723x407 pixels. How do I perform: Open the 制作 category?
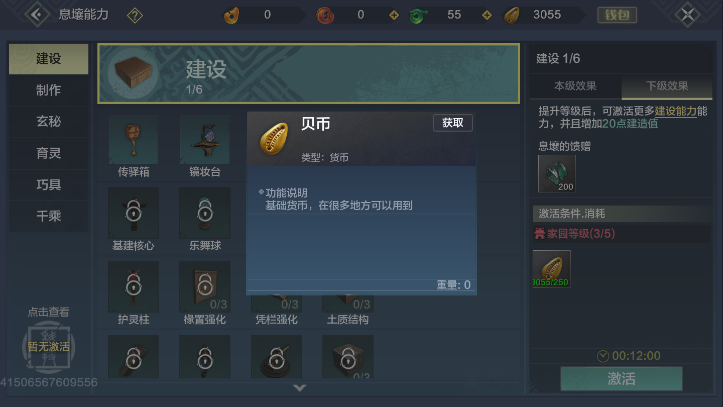point(48,90)
